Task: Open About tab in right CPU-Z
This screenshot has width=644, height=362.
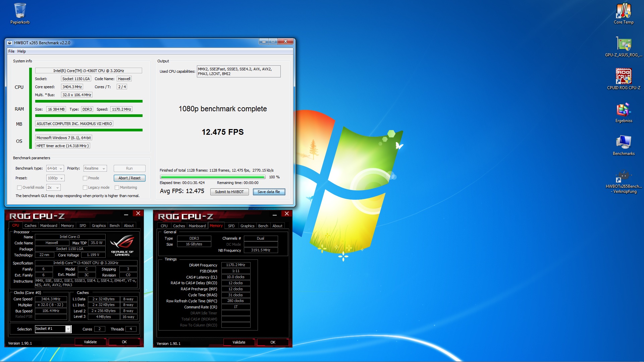Action: (x=277, y=226)
